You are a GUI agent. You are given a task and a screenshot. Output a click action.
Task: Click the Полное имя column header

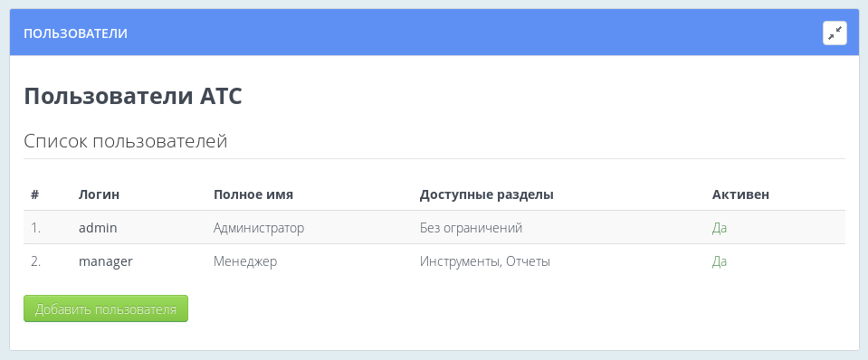253,194
